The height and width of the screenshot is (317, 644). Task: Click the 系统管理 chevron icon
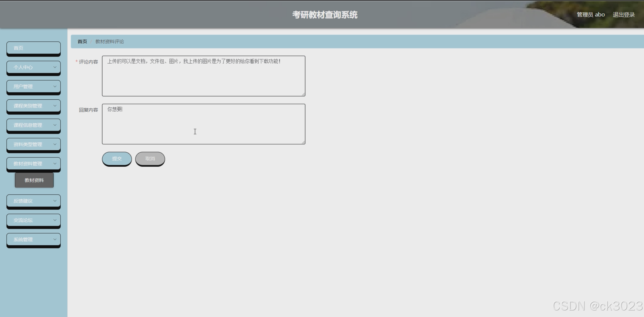pos(55,240)
